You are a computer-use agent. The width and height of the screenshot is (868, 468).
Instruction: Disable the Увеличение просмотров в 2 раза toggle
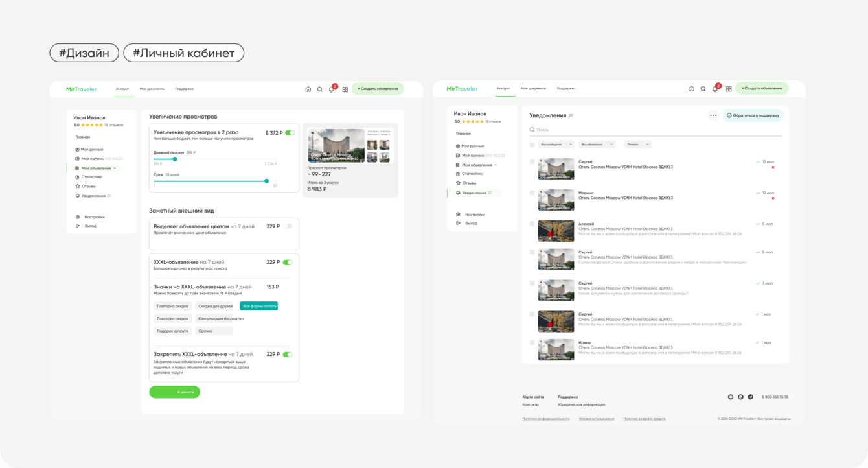coord(290,133)
